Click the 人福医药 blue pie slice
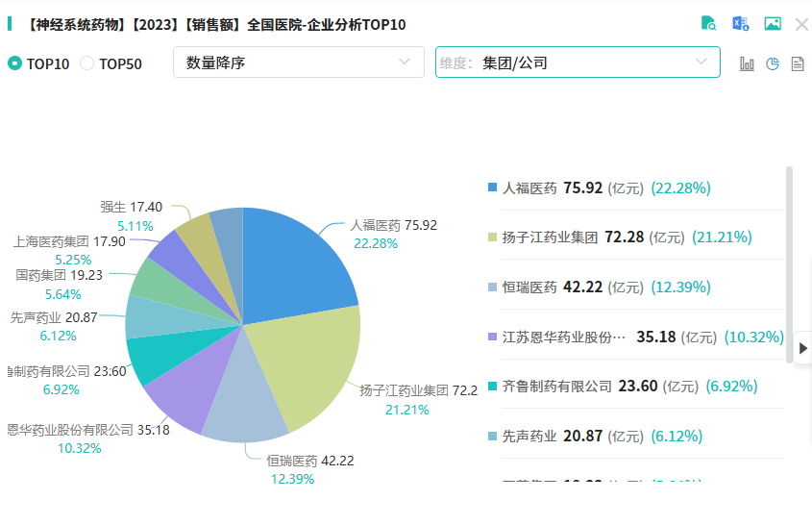This screenshot has width=812, height=525. pos(295,269)
